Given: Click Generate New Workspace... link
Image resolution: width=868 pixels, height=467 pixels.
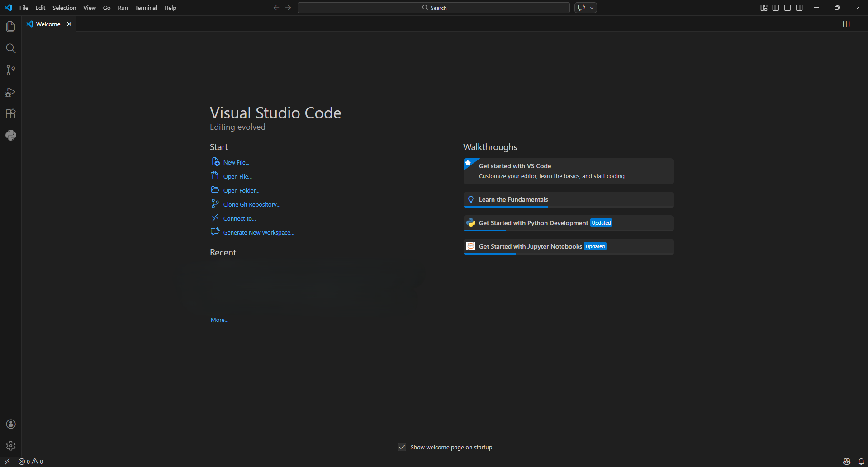Looking at the screenshot, I should point(259,232).
